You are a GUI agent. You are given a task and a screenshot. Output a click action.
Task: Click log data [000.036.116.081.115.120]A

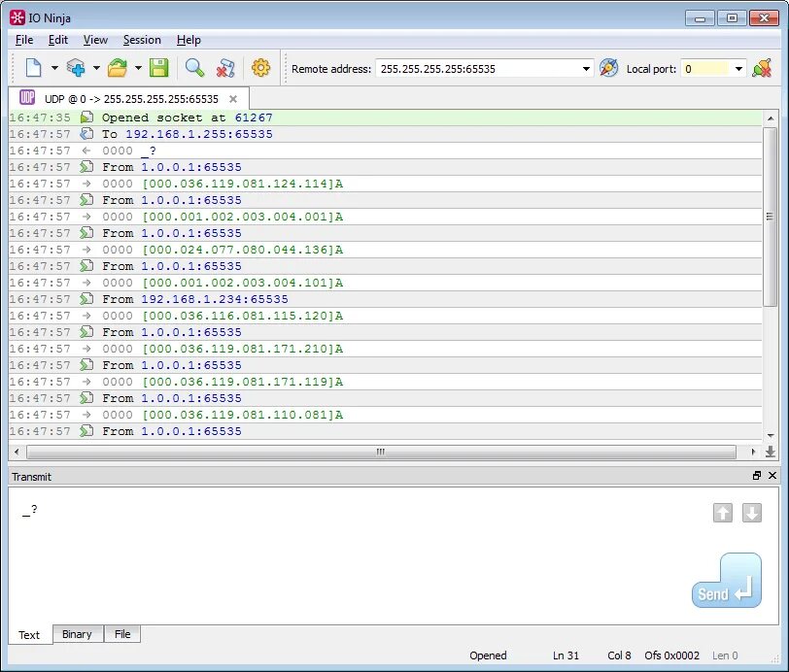(x=243, y=316)
